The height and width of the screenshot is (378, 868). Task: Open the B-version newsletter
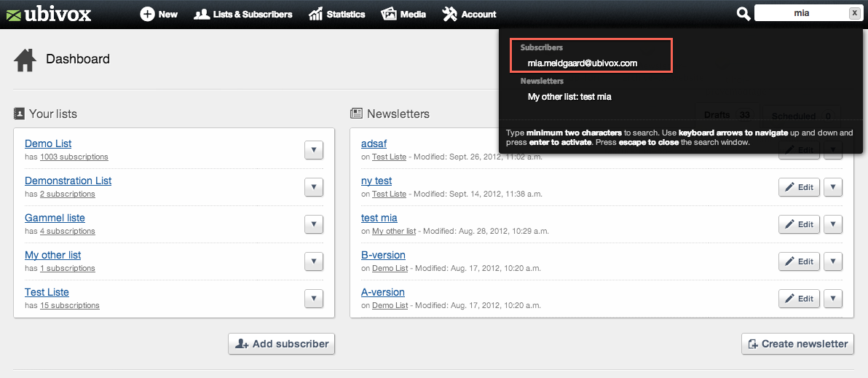[383, 255]
